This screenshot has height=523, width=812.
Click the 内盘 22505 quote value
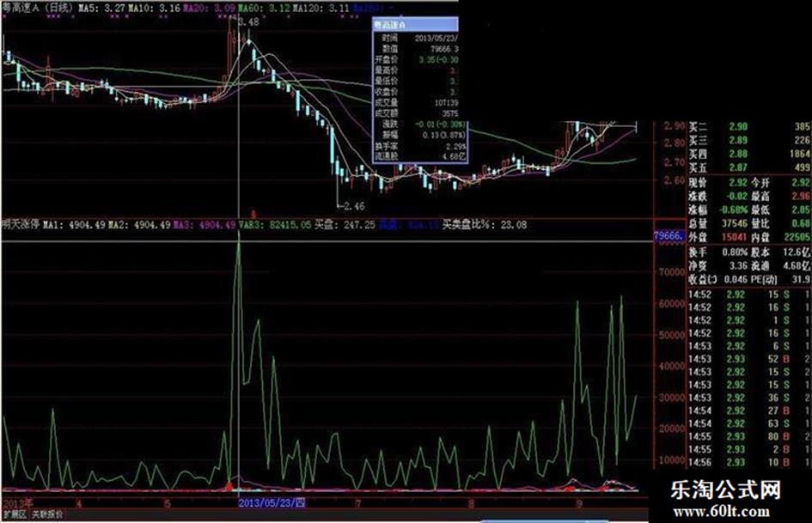[797, 237]
